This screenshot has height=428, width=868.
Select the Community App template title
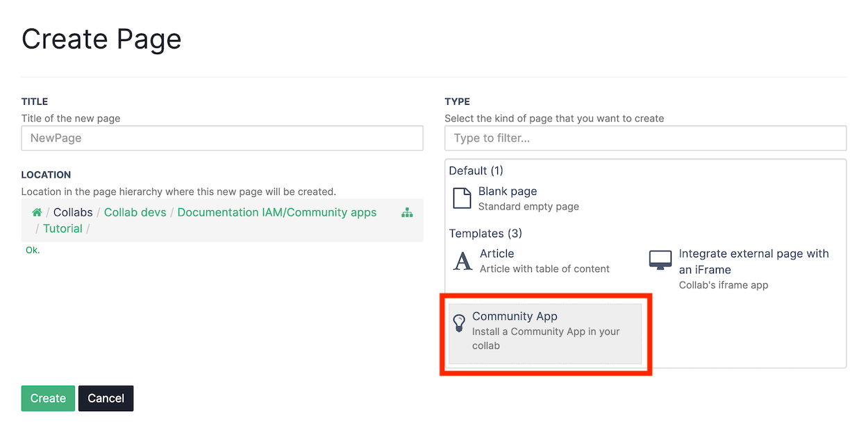click(x=515, y=316)
